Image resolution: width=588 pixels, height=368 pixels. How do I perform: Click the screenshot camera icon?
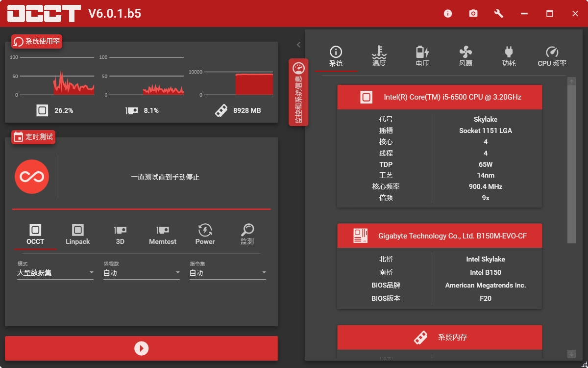coord(473,13)
